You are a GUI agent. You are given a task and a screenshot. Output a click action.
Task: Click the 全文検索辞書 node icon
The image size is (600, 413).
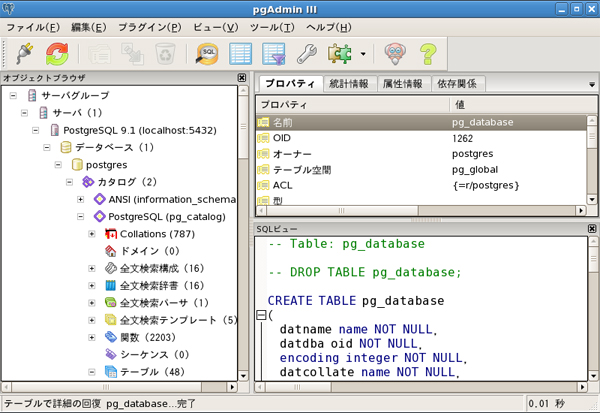pos(111,286)
